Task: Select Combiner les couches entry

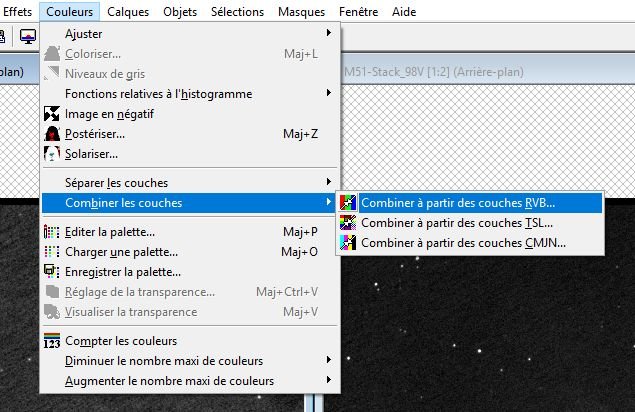Action: coord(190,203)
